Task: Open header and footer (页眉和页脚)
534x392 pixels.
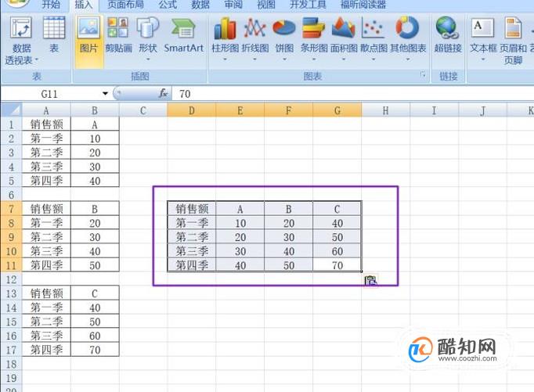Action: click(x=513, y=40)
